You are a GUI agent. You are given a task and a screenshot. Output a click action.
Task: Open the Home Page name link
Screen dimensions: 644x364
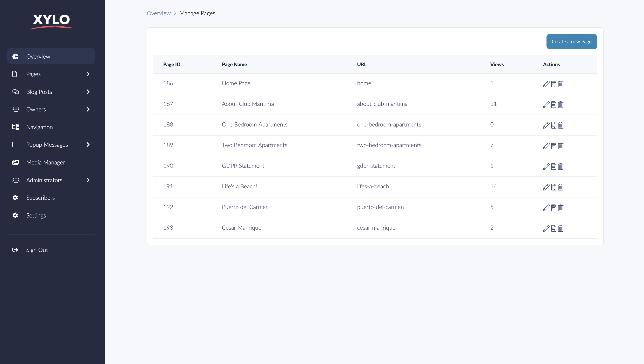(x=236, y=83)
